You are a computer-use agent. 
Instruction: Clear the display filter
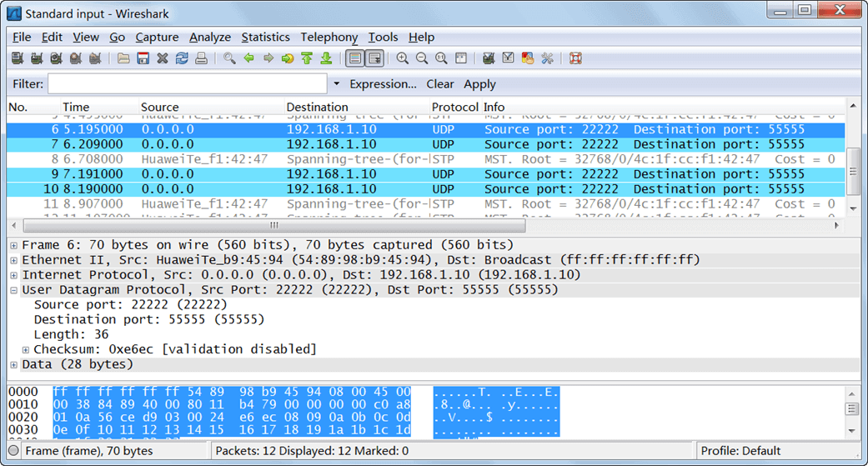439,84
